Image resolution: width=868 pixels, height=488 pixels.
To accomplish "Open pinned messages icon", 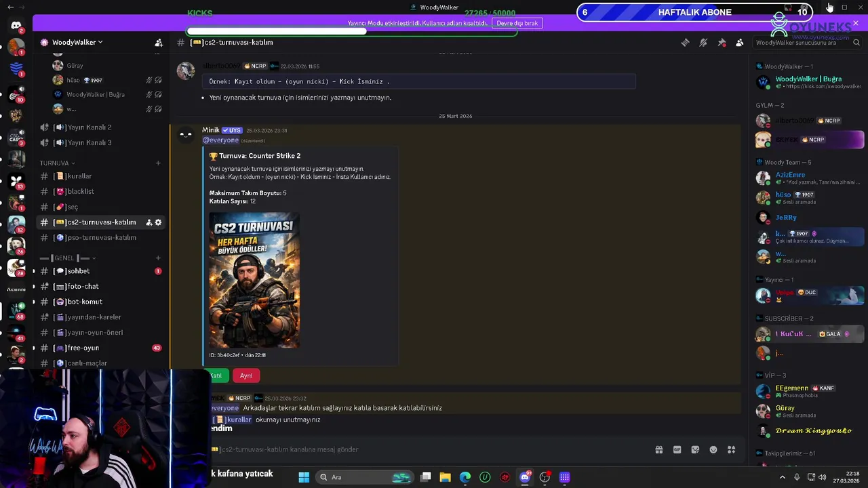I will (722, 43).
